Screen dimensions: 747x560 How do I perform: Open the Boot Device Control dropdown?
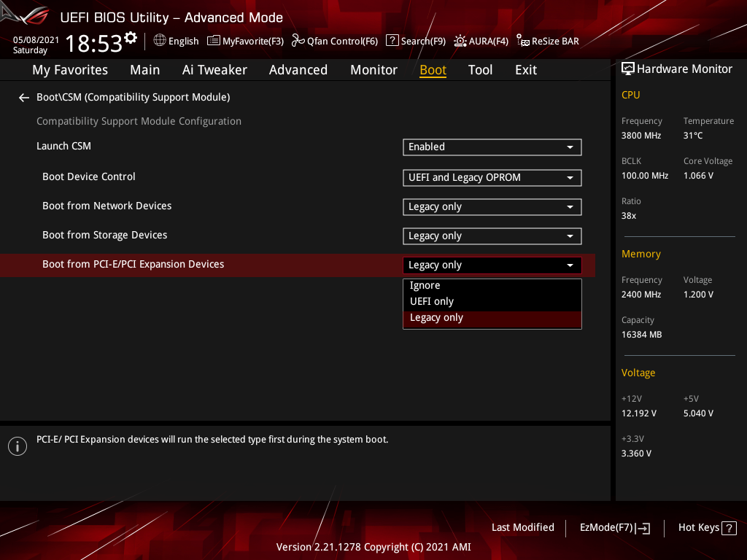click(x=492, y=178)
